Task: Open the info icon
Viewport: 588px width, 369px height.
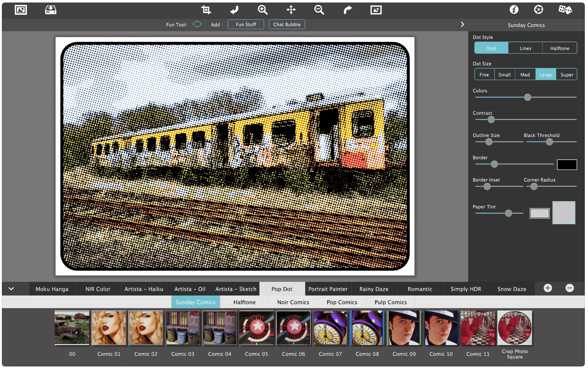Action: pos(514,10)
